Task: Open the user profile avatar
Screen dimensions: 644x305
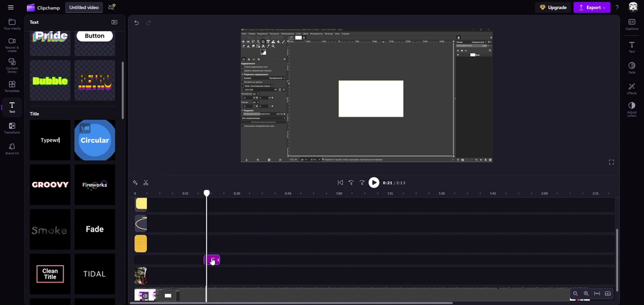Action: point(633,7)
